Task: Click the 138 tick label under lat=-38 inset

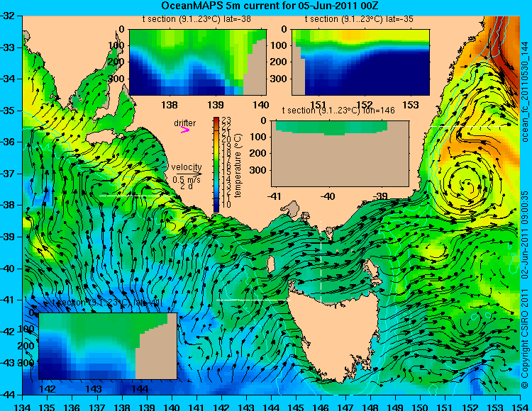Action: [x=170, y=105]
